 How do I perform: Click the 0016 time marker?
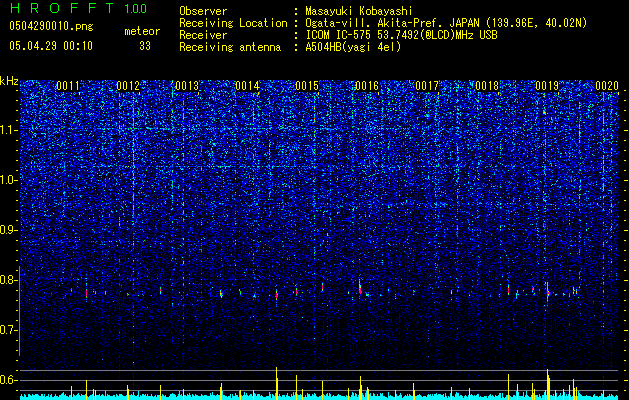pos(367,86)
